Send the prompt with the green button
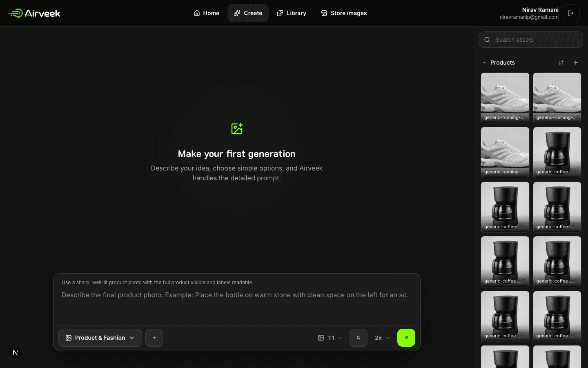This screenshot has width=588, height=368. [406, 338]
